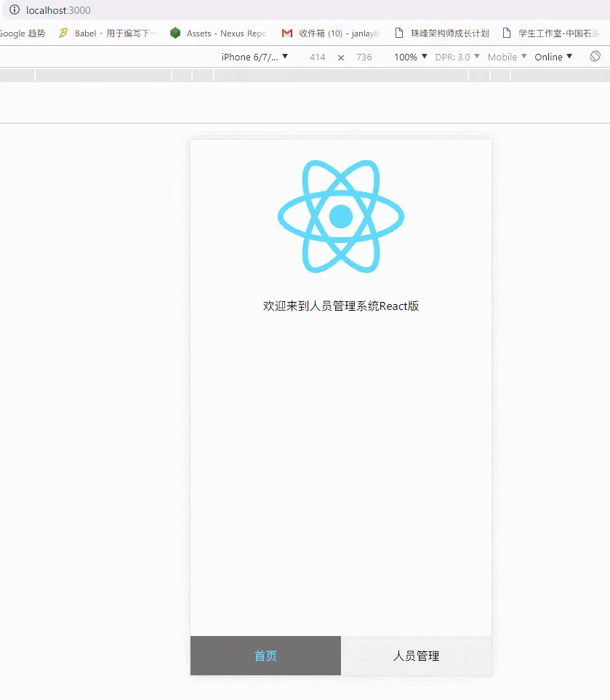Click the 欢迎来到人员管理系统React版 text
This screenshot has height=700, width=610.
[341, 306]
